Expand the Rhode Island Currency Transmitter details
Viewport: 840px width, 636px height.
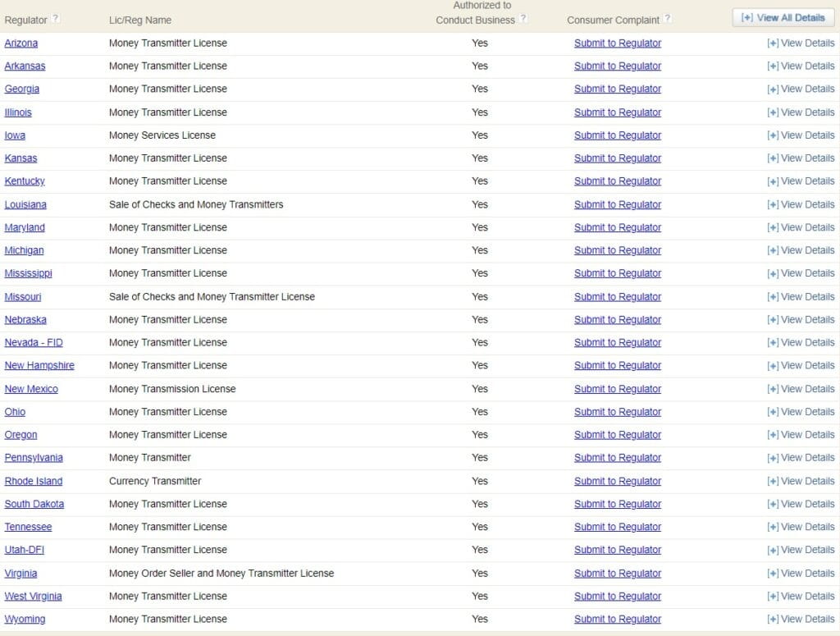click(x=800, y=480)
